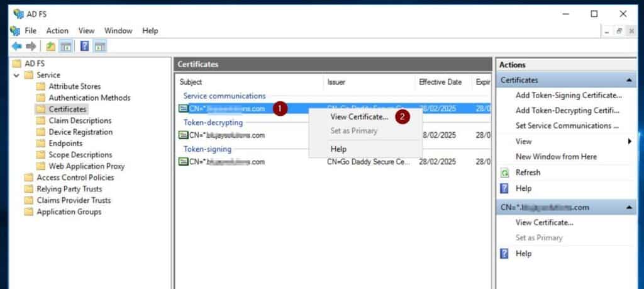This screenshot has height=289, width=644.
Task: Collapse the Service tree node
Action: click(x=16, y=75)
